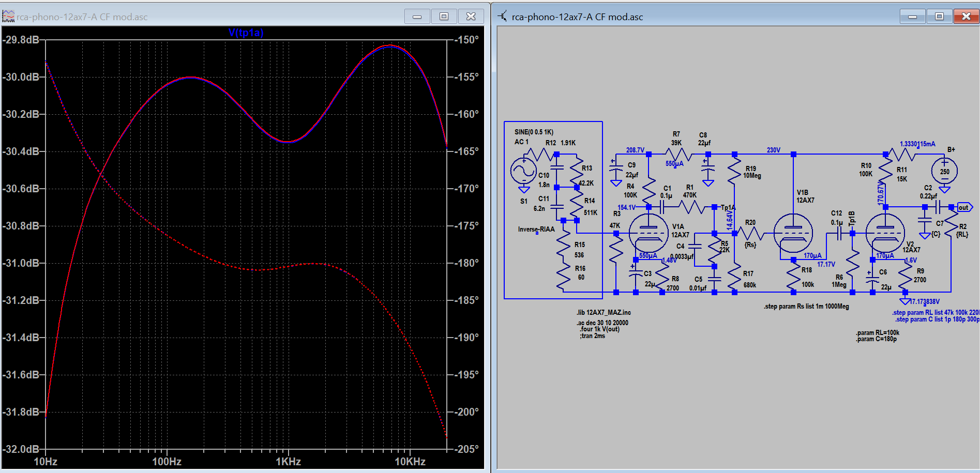The width and height of the screenshot is (980, 473).
Task: Click the .step param RL list comment
Action: pos(936,312)
